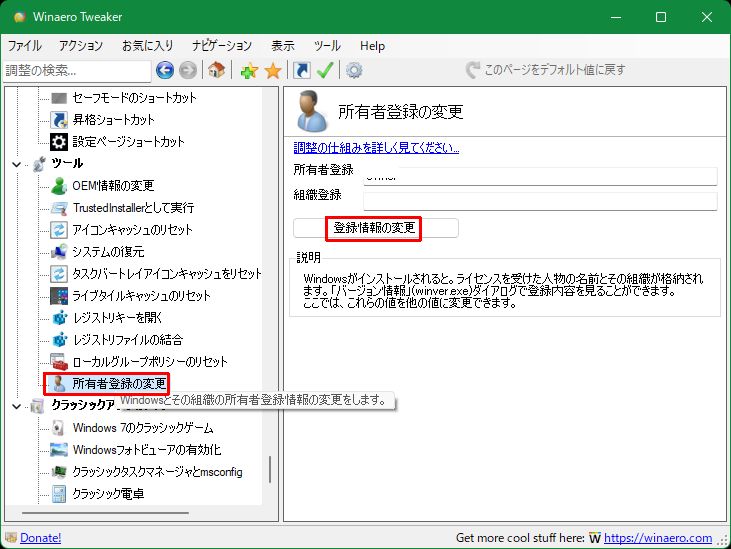Click the green checkmark toolbar icon

click(325, 70)
